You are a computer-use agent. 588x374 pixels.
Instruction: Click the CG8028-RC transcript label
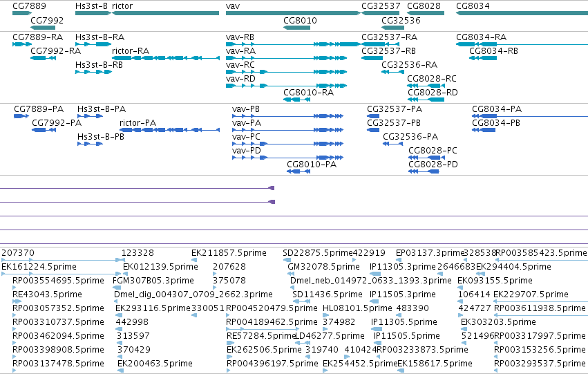pyautogui.click(x=432, y=78)
